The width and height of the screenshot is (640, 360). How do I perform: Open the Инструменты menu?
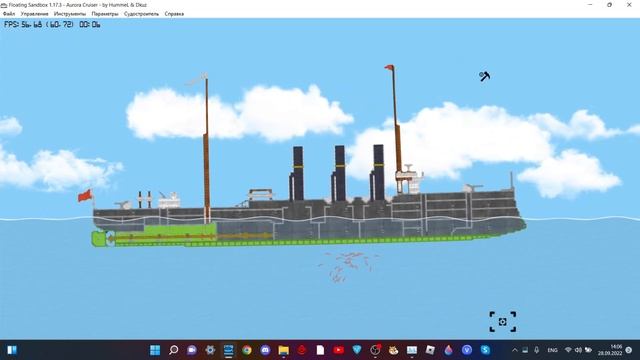(x=70, y=14)
